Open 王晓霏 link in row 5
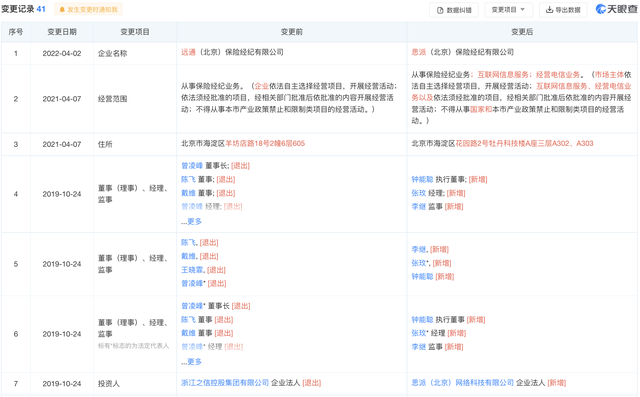The image size is (640, 397). tap(192, 270)
